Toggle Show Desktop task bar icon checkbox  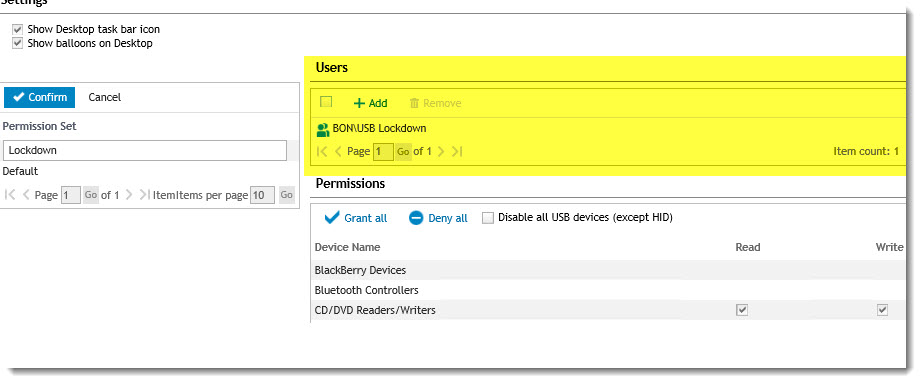click(x=18, y=29)
